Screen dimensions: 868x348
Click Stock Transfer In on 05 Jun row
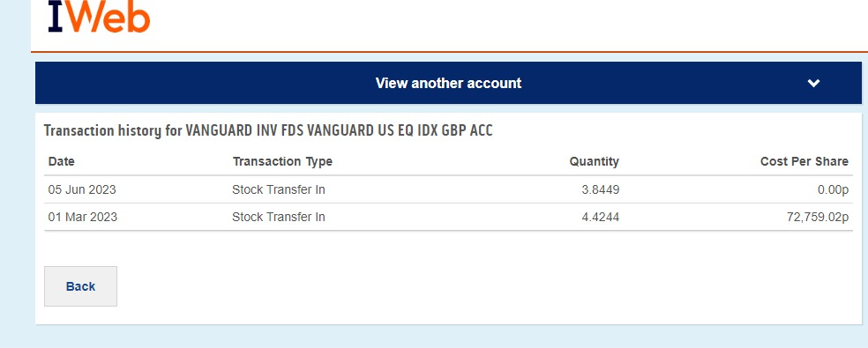click(x=279, y=189)
